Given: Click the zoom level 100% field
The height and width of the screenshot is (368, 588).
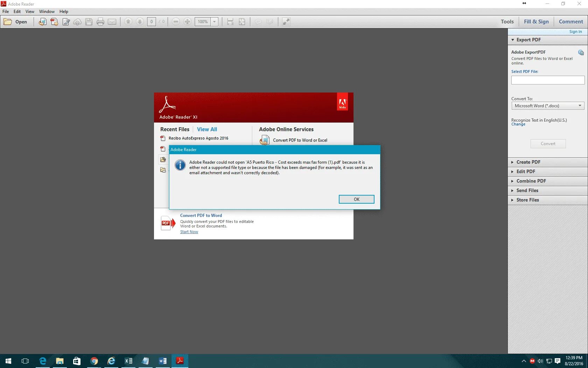Looking at the screenshot, I should 203,22.
